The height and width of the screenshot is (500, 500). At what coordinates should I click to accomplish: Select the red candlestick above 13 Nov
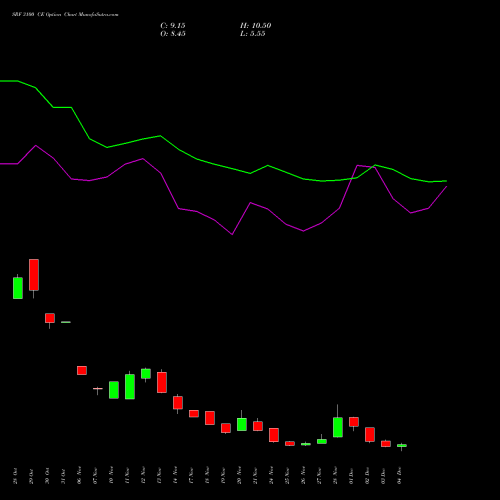click(x=162, y=382)
